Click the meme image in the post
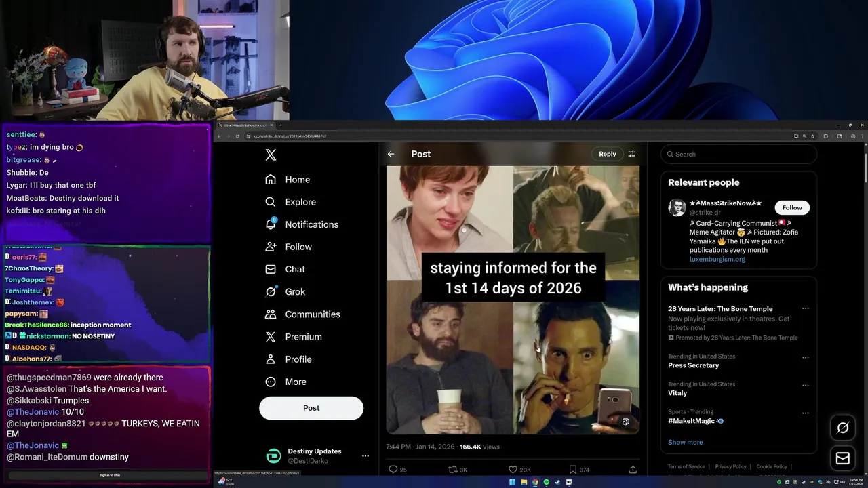The height and width of the screenshot is (488, 868). click(513, 300)
